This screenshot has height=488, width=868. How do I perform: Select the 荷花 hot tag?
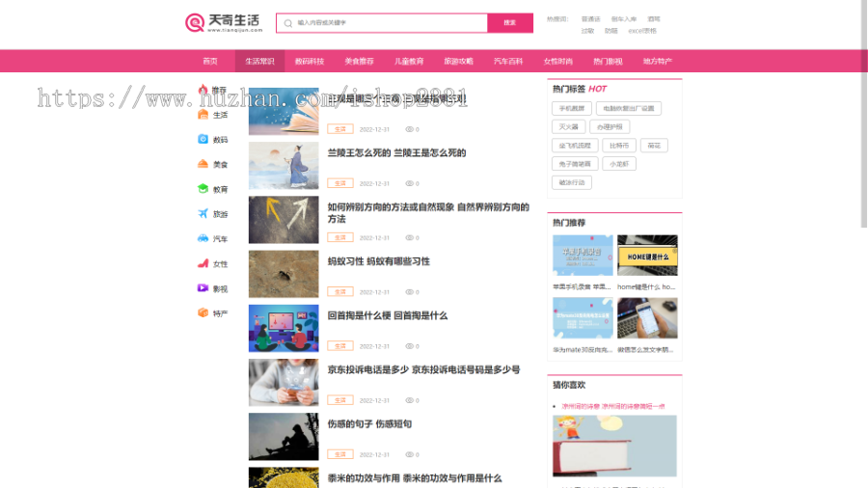coord(654,146)
